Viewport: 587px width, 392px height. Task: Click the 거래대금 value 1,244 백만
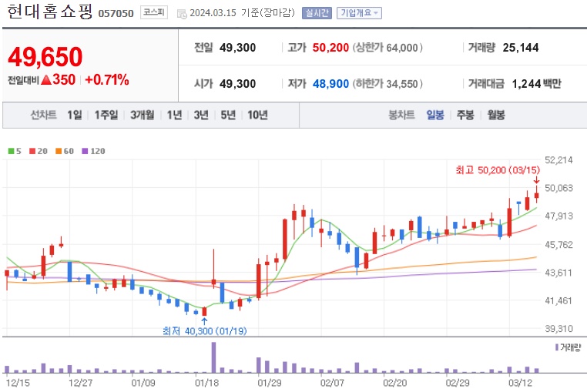[536, 83]
